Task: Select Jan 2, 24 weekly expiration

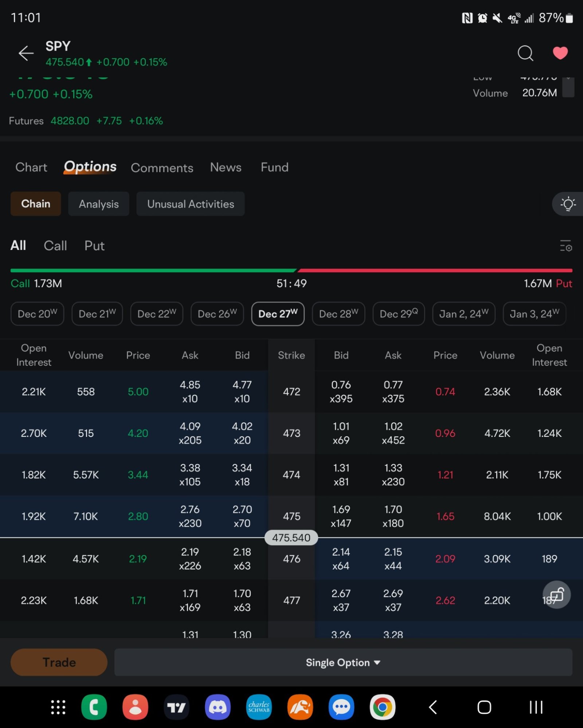Action: (464, 314)
